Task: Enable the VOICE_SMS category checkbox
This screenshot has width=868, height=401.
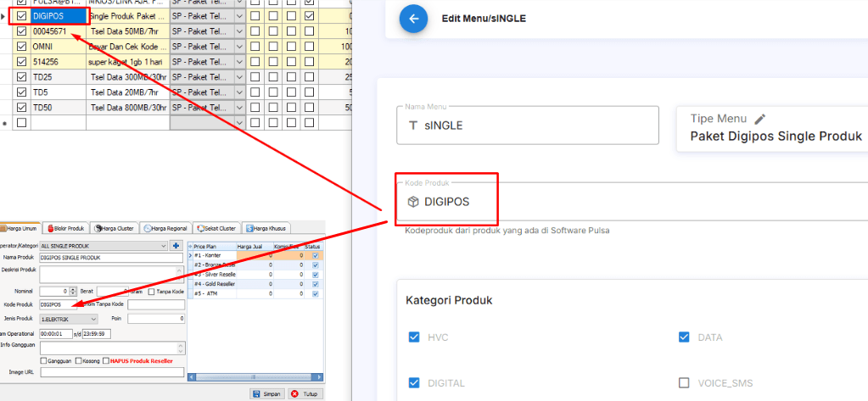Action: pyautogui.click(x=684, y=382)
